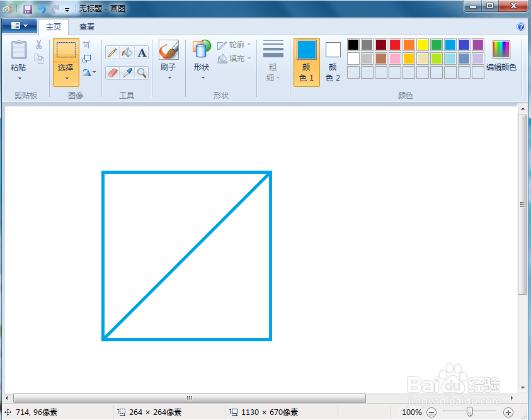
Task: Switch to the 主页 tab
Action: (54, 26)
